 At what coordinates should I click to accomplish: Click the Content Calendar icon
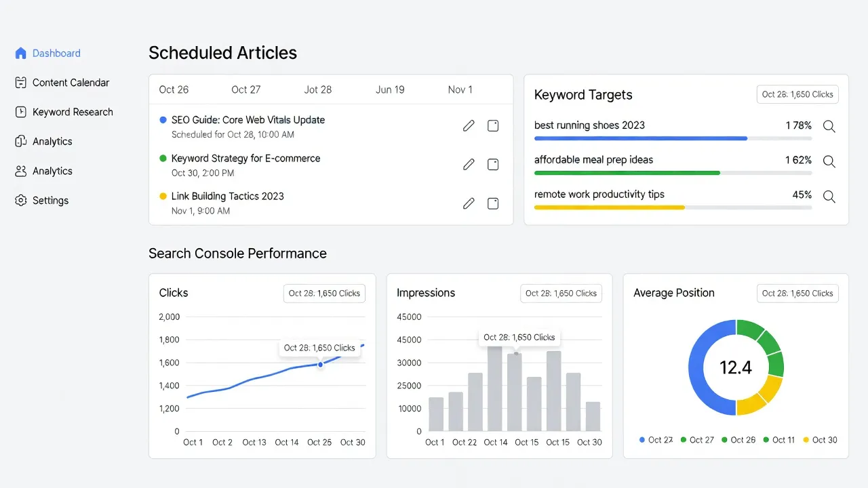(x=20, y=83)
